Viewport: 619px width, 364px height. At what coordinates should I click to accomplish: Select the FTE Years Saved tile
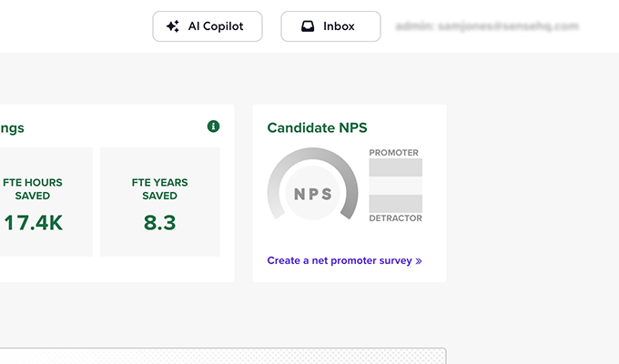pos(160,202)
